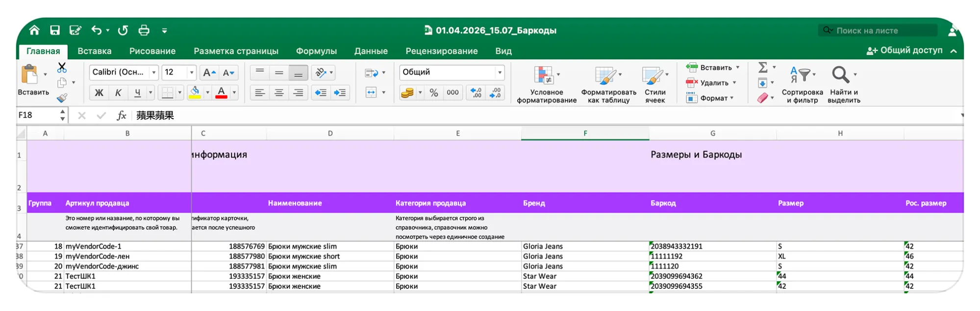Insert function with fx button

click(x=121, y=115)
